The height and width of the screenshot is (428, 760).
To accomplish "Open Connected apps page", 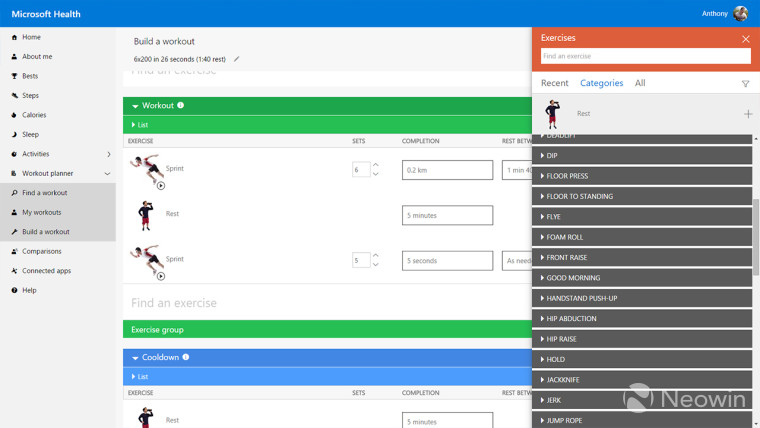I will (47, 270).
